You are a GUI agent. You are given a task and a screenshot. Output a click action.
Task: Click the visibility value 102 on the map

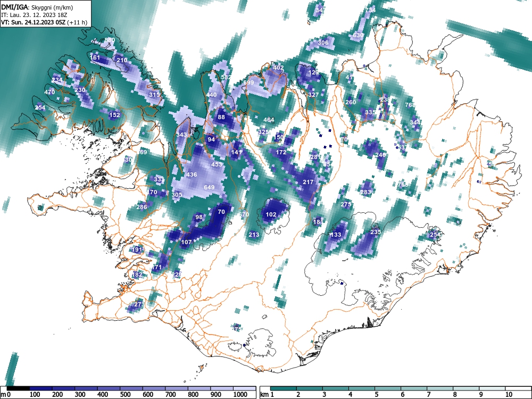tap(271, 214)
